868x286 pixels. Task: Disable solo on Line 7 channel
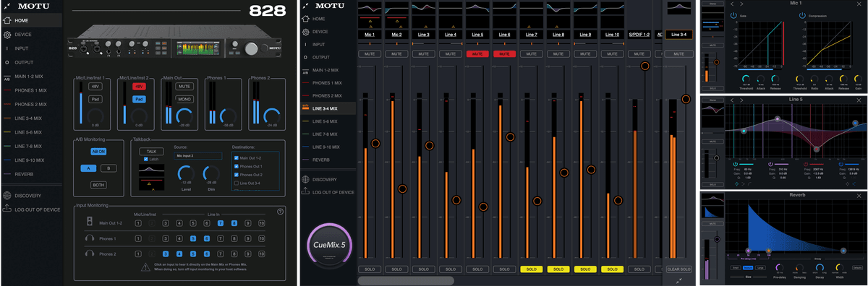531,269
